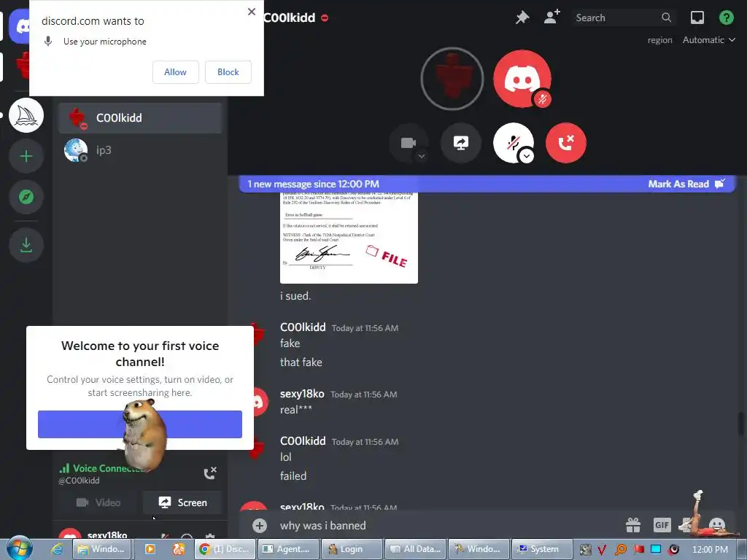Attach file with plus icon in message box
The image size is (747, 560).
tap(260, 526)
